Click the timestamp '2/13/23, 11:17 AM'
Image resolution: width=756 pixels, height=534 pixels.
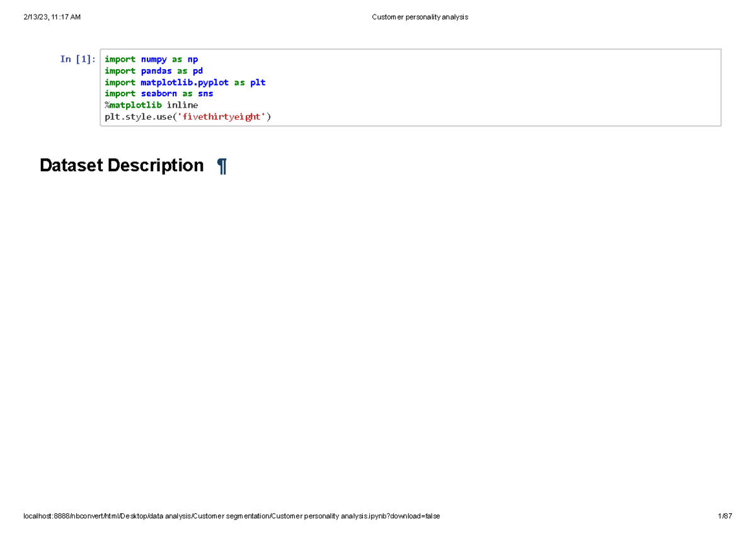[x=52, y=17]
